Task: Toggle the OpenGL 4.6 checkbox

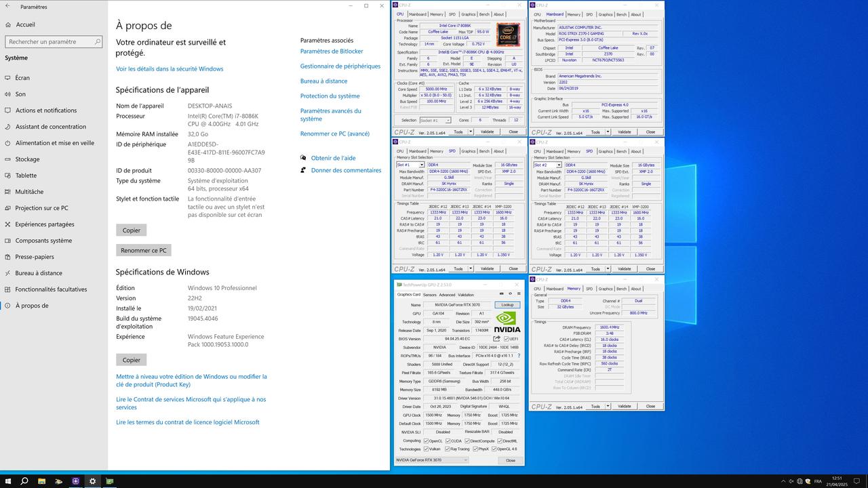Action: point(494,449)
